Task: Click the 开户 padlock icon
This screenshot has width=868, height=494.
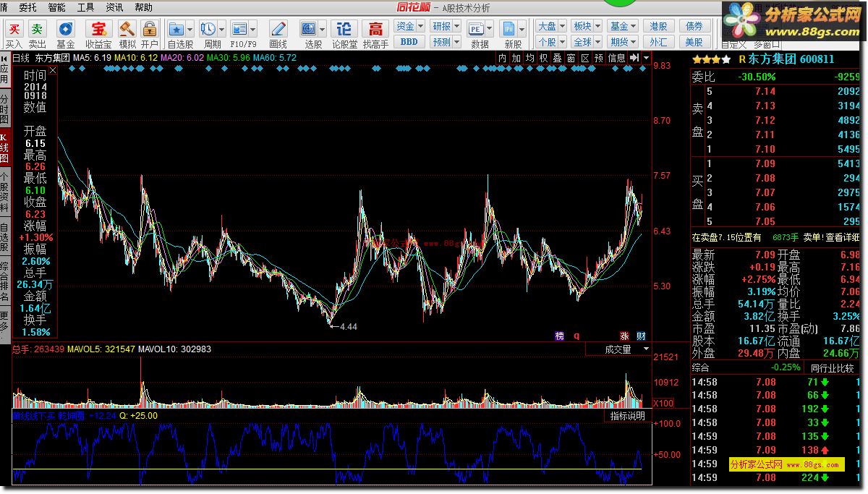Action: point(149,29)
